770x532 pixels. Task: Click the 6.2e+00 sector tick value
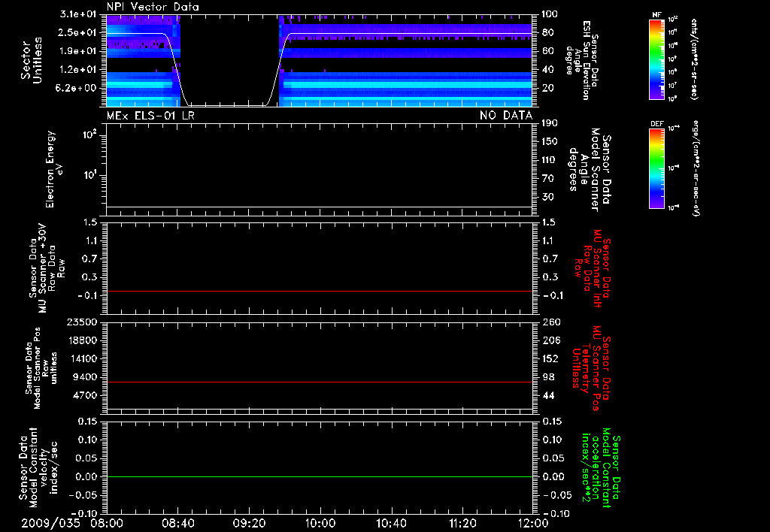pyautogui.click(x=77, y=88)
